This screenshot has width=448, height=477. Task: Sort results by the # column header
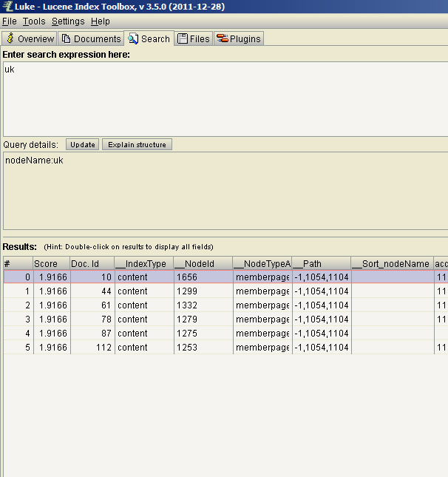pyautogui.click(x=18, y=263)
